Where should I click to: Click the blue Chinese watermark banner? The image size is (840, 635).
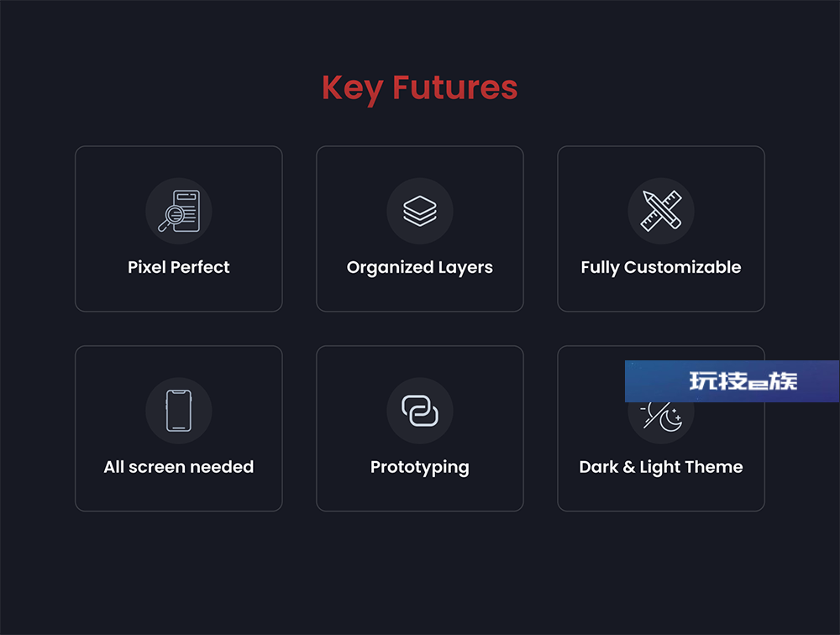click(732, 381)
